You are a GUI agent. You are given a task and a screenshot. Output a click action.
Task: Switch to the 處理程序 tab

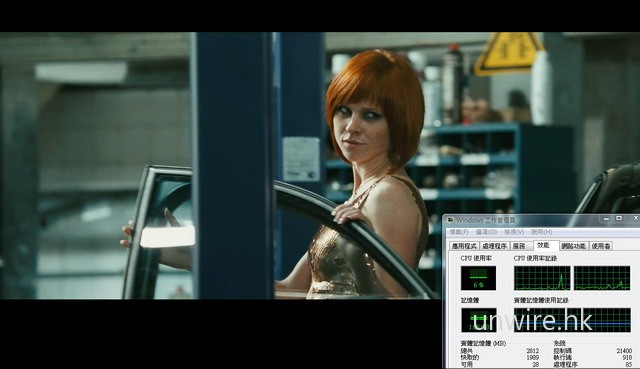click(x=495, y=246)
